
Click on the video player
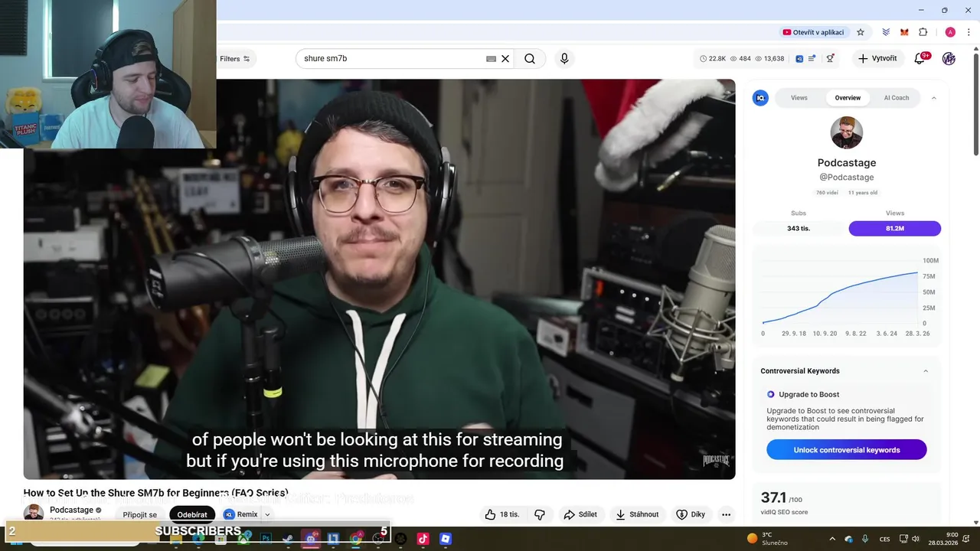(x=379, y=279)
